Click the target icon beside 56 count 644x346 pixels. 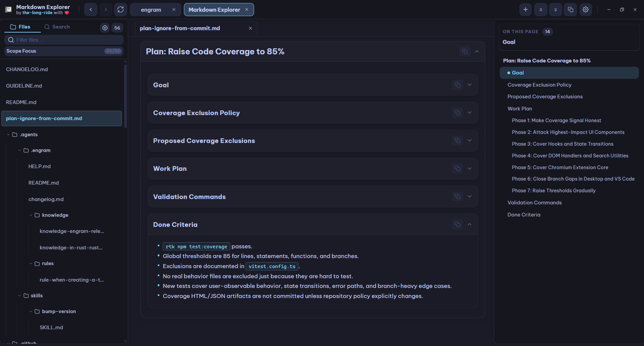[x=105, y=28]
